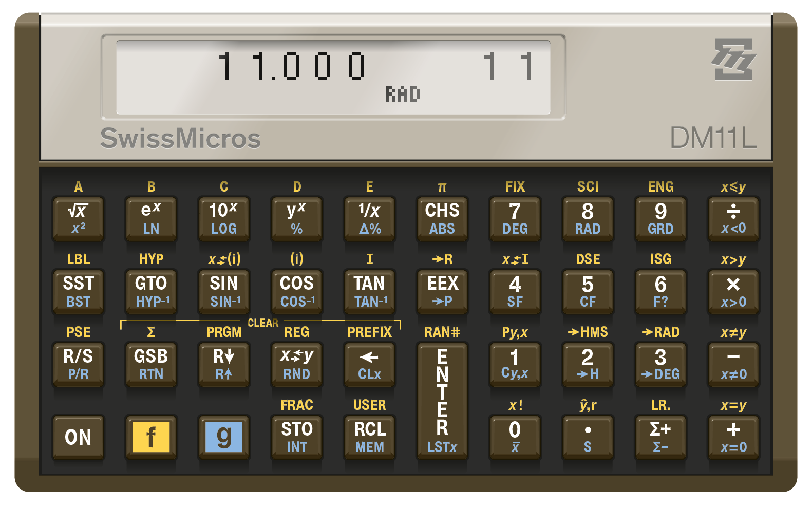Click the 1/x reciprocal key

(370, 219)
